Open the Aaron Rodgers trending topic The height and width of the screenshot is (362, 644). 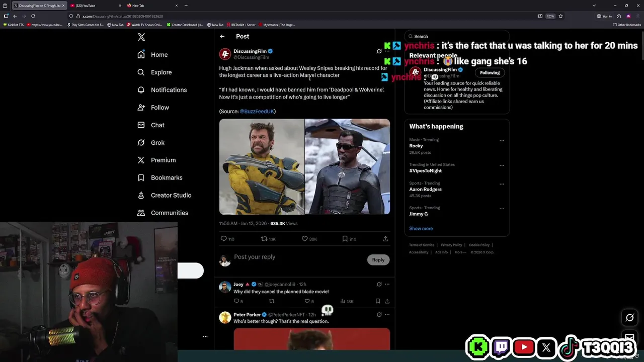(426, 190)
